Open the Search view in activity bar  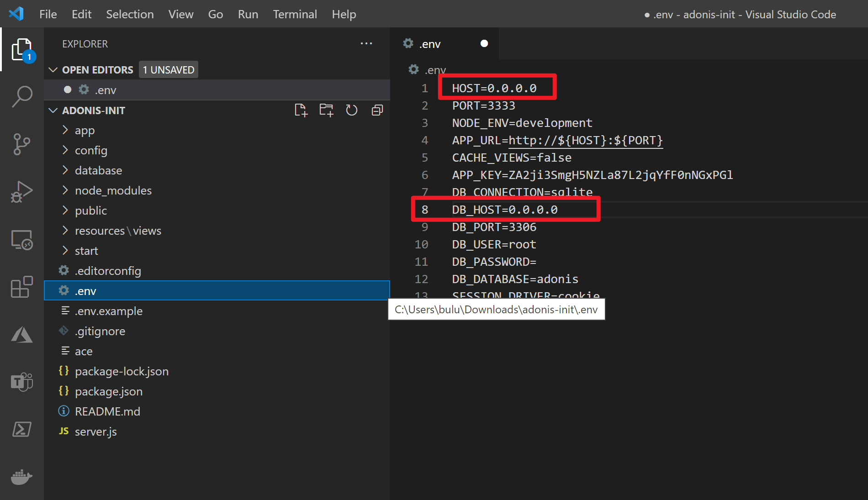[x=22, y=97]
